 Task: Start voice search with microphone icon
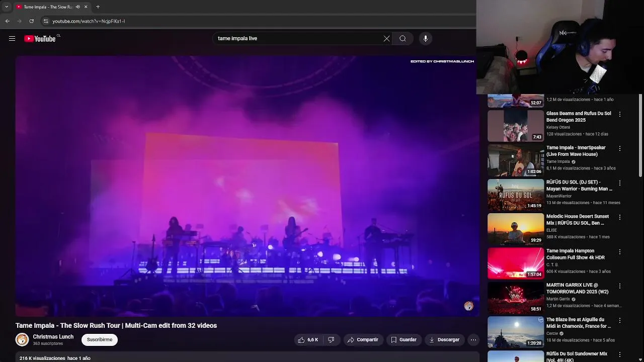(426, 39)
